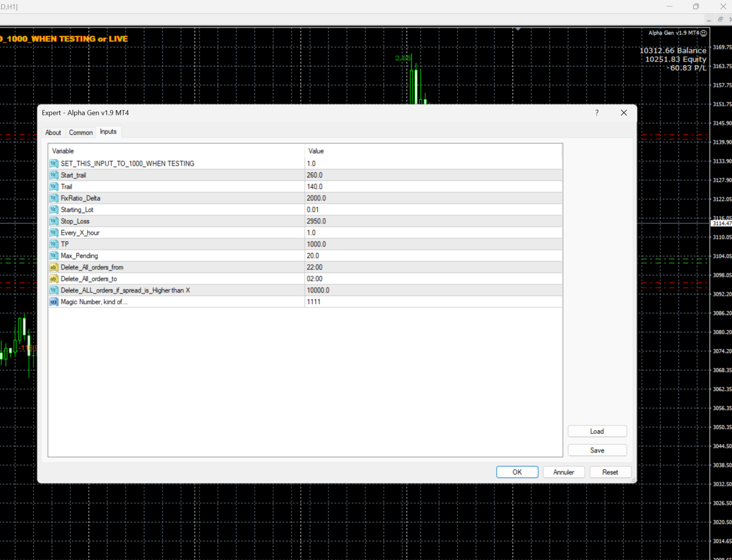
Task: Select the Starting_Lot value 0.01
Action: pyautogui.click(x=313, y=210)
